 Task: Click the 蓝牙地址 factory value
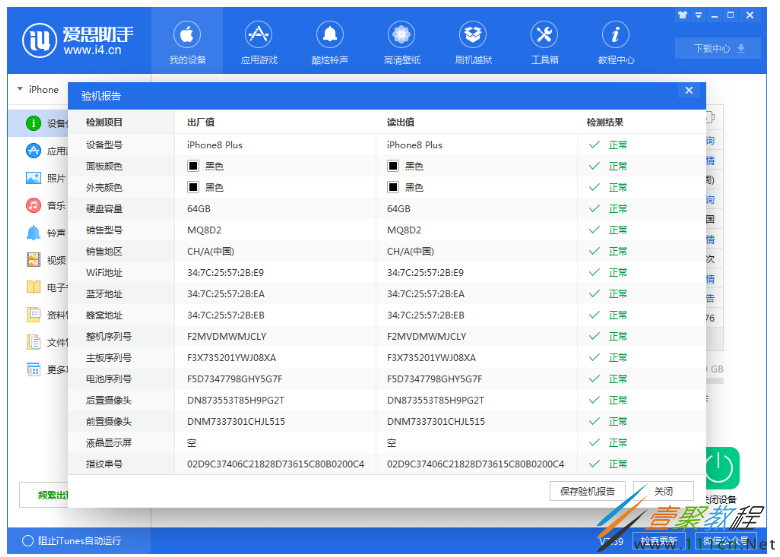[x=226, y=294]
